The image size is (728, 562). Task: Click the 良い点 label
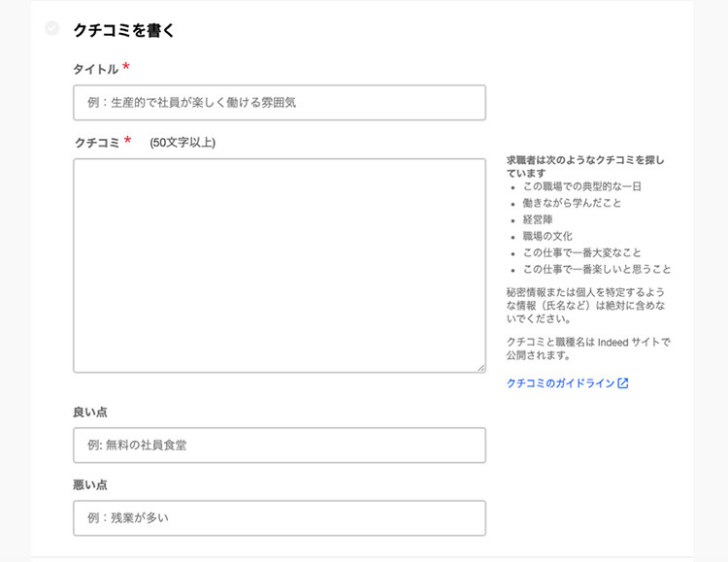tap(89, 412)
